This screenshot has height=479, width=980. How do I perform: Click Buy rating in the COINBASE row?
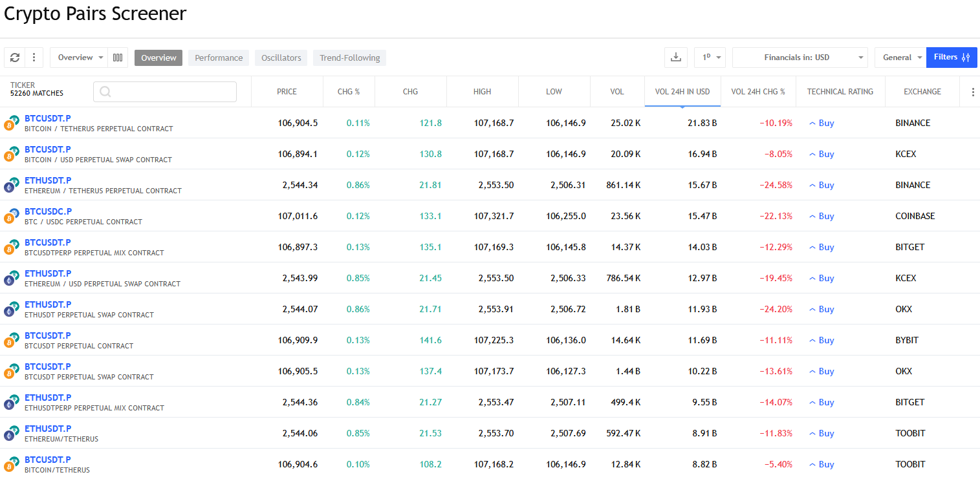[x=822, y=217]
